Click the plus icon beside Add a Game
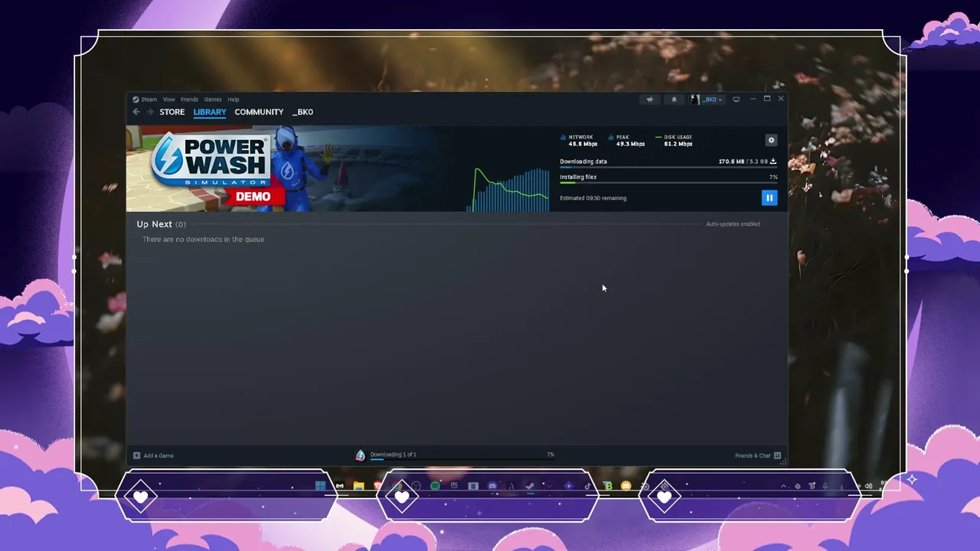980x551 pixels. point(137,455)
